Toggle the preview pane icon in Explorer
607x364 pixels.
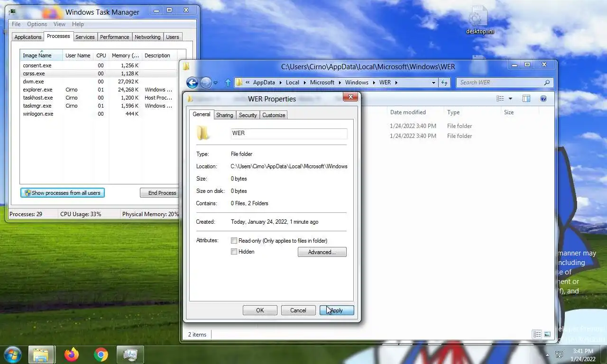(x=526, y=99)
